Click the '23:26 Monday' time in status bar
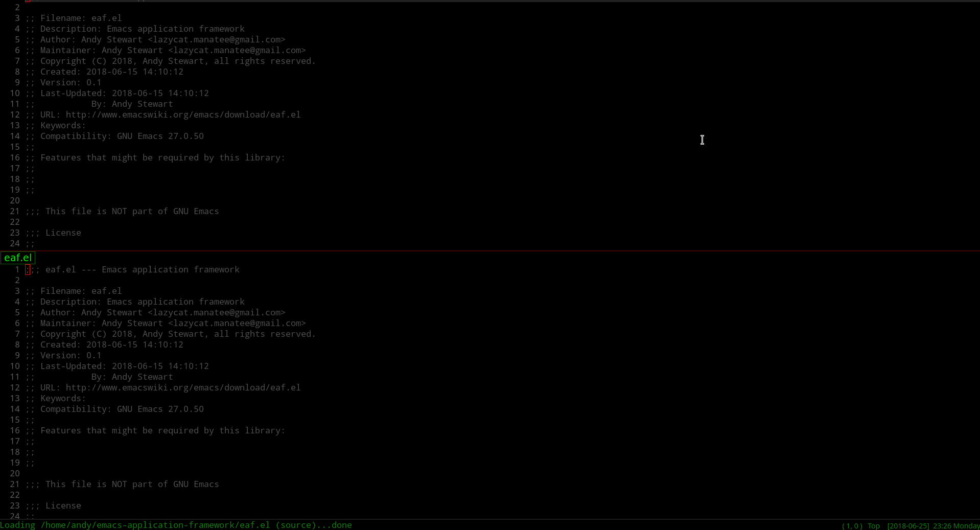 click(x=956, y=526)
